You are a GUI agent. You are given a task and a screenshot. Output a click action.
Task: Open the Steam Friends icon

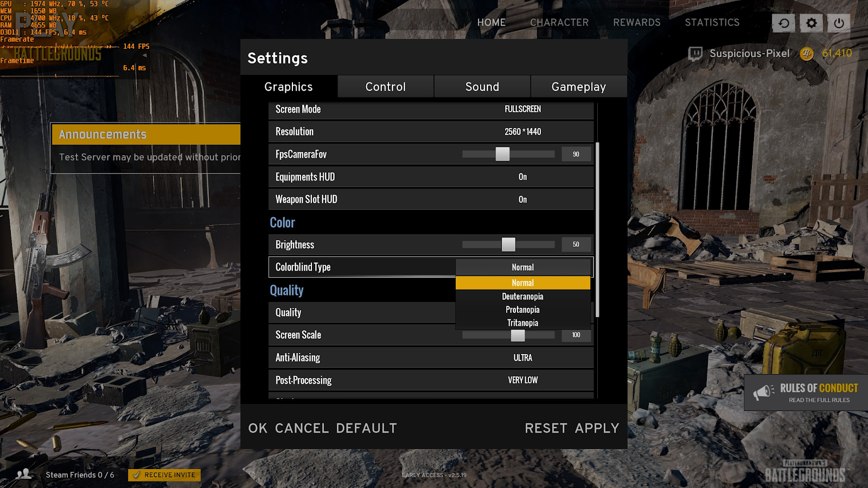click(x=24, y=474)
